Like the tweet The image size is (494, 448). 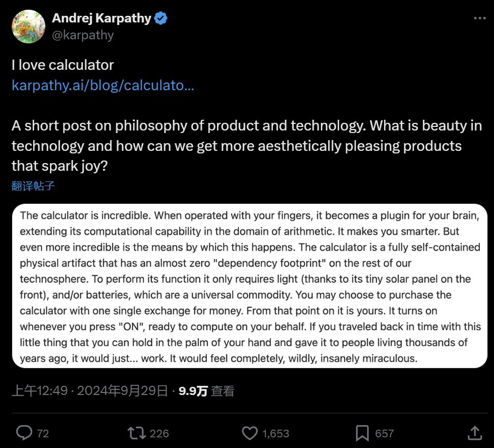(249, 433)
